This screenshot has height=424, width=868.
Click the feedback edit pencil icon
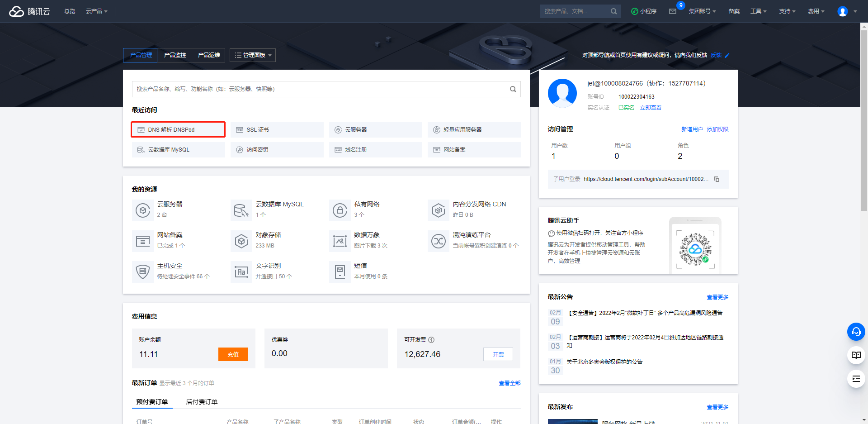tap(727, 56)
